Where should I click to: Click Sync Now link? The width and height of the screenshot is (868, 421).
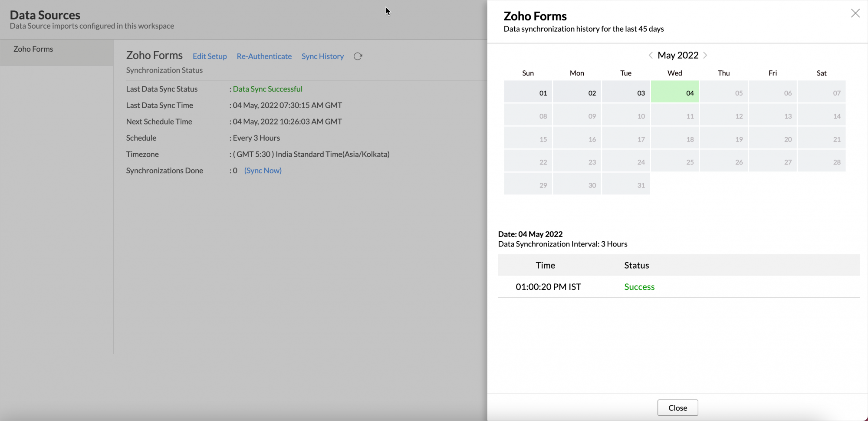263,171
